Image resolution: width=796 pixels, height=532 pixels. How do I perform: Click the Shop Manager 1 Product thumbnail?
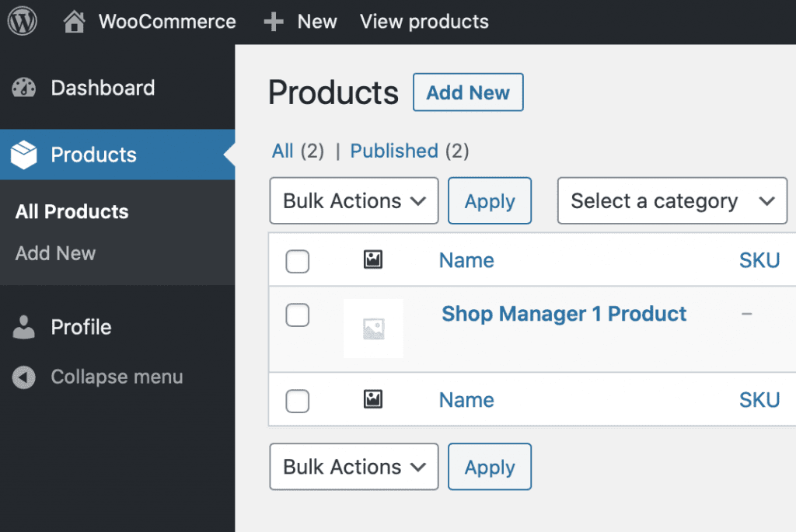pyautogui.click(x=373, y=328)
